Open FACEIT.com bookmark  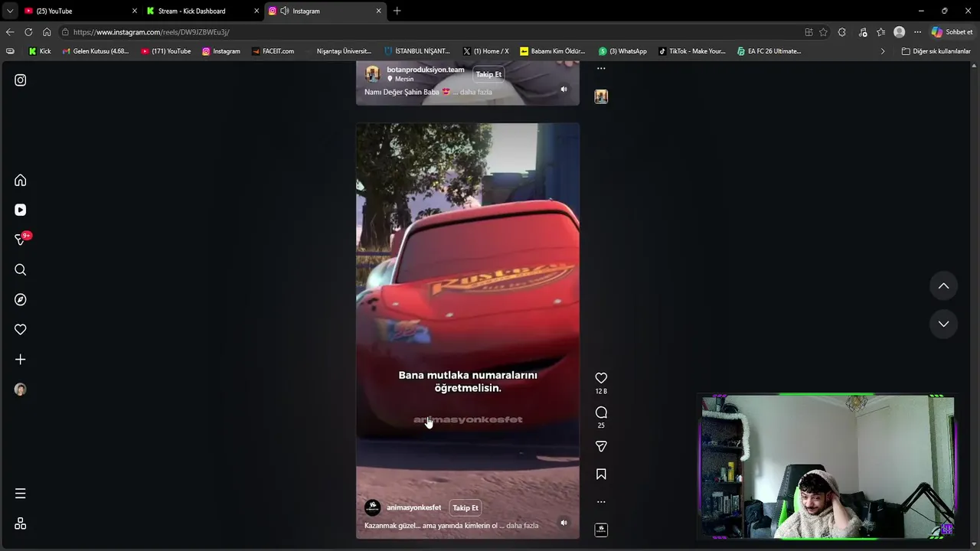pos(273,51)
